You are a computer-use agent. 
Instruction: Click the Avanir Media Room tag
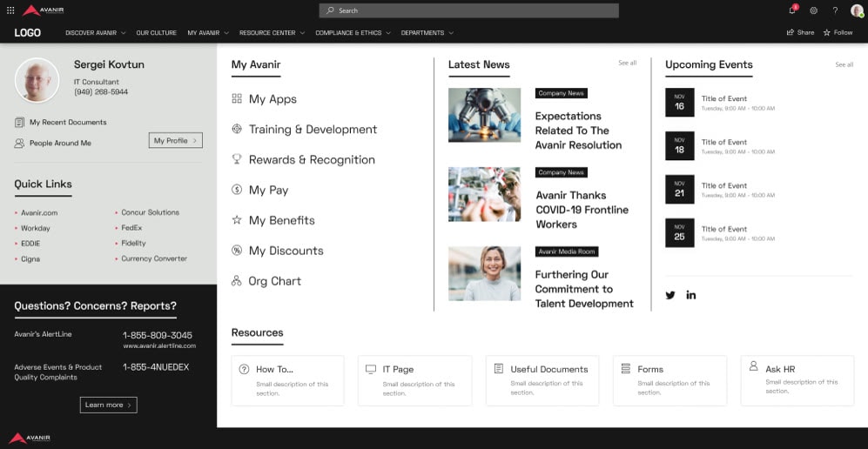coord(567,251)
